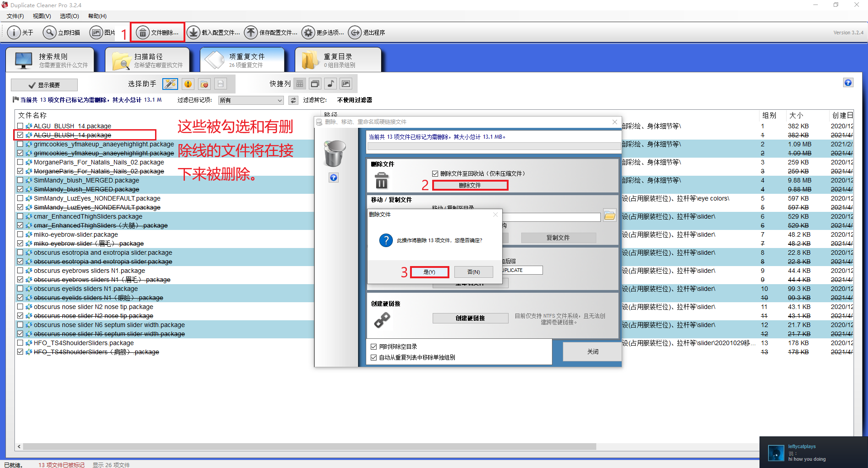Click the 创建硬链接 button
The width and height of the screenshot is (868, 468).
(x=470, y=318)
